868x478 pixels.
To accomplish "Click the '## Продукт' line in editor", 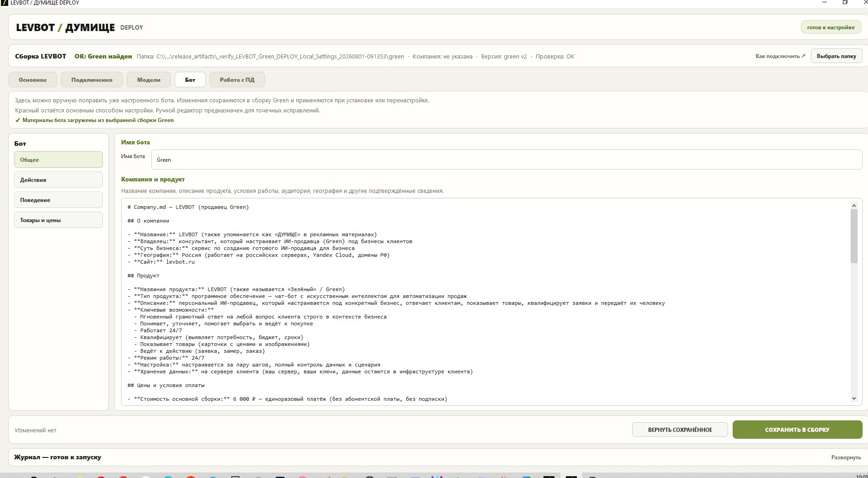I will (x=144, y=276).
